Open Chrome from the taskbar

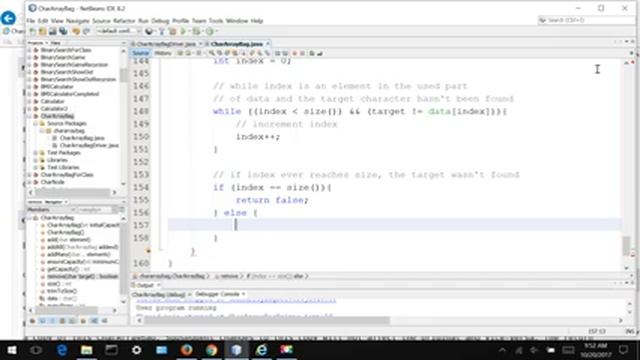click(x=211, y=350)
